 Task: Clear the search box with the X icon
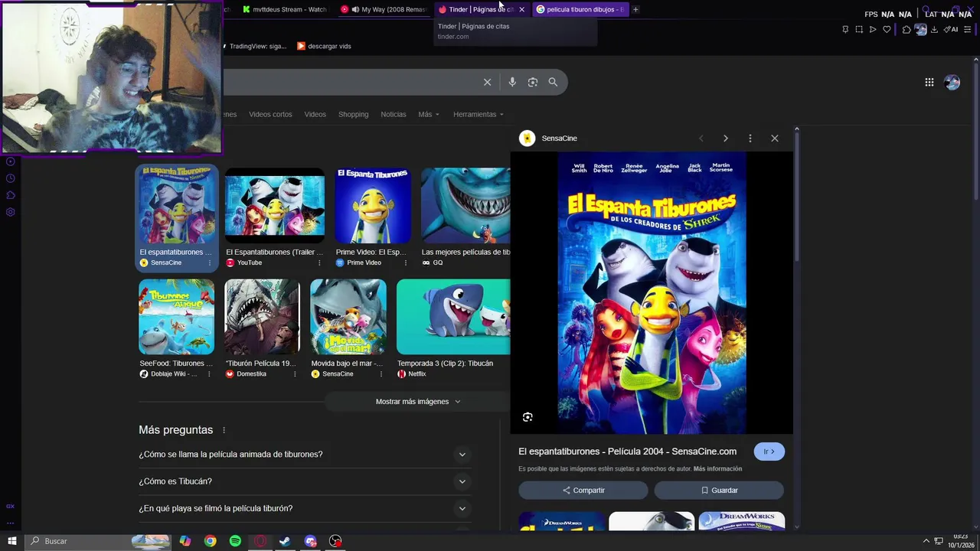coord(487,82)
